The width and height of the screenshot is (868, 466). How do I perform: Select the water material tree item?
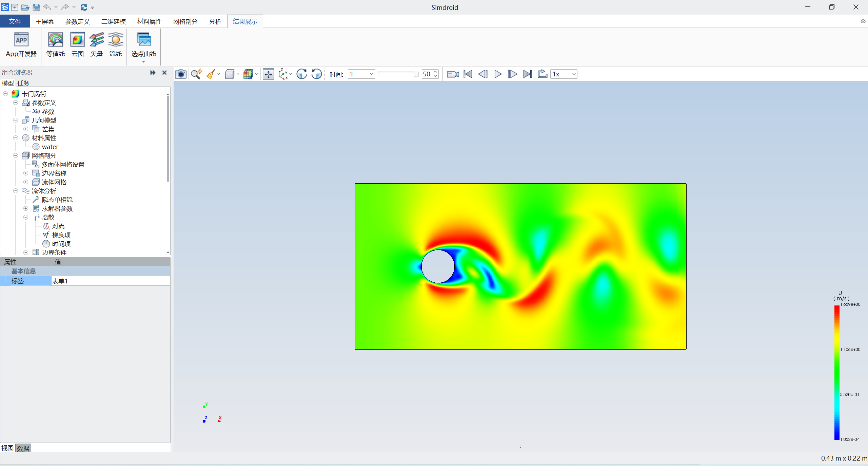(x=50, y=147)
